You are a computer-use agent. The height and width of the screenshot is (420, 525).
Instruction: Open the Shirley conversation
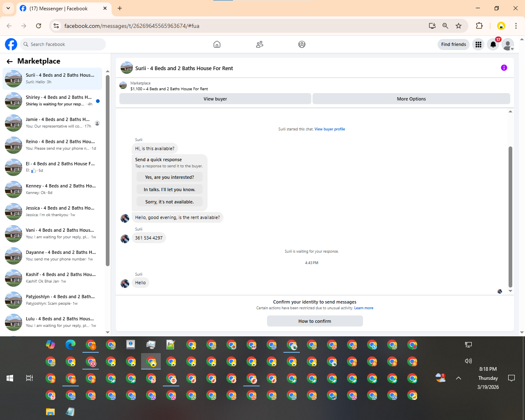click(52, 101)
